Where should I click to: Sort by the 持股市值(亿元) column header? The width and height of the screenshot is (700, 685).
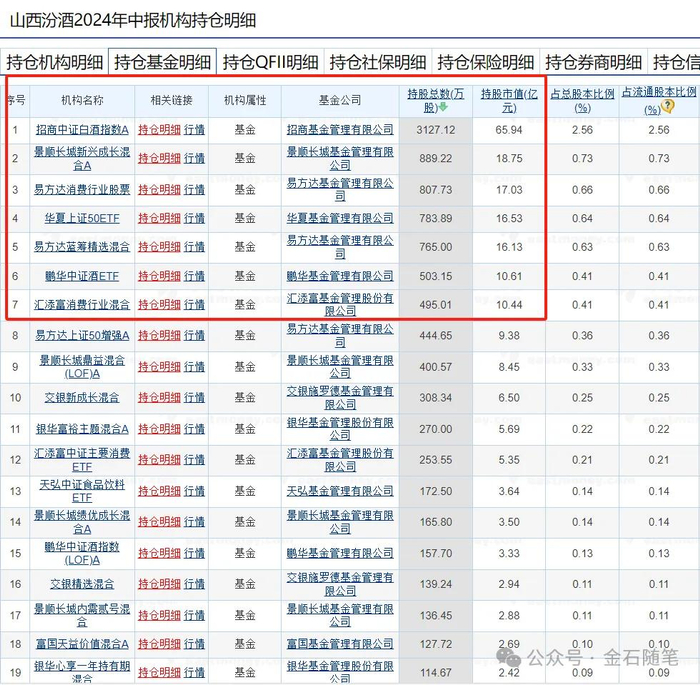click(x=509, y=100)
